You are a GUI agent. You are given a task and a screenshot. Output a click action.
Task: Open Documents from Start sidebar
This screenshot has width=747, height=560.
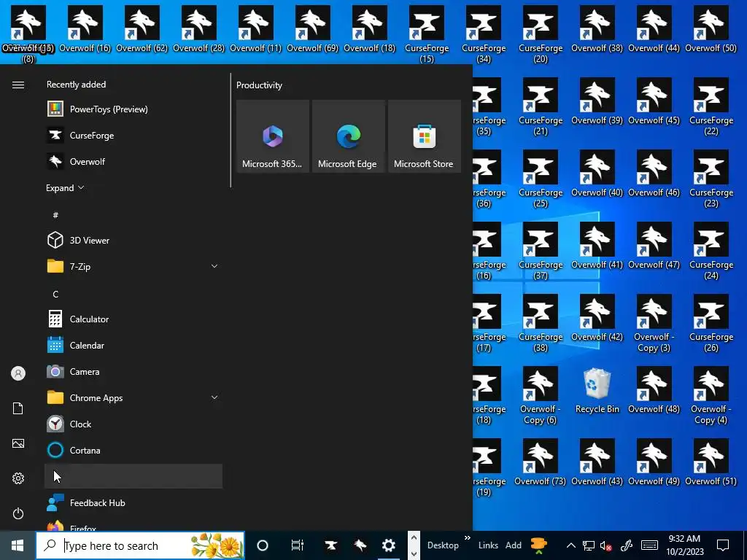(18, 408)
